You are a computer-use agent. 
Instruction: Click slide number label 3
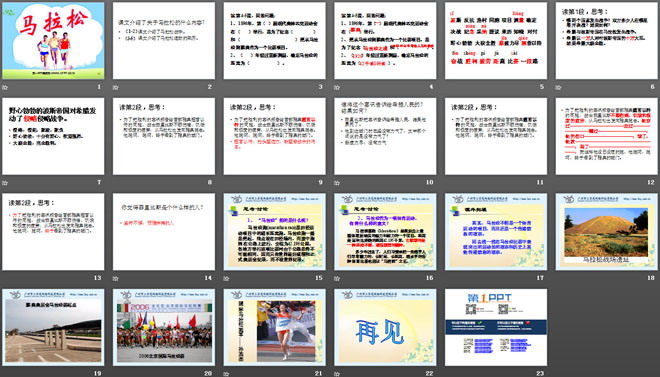320,87
